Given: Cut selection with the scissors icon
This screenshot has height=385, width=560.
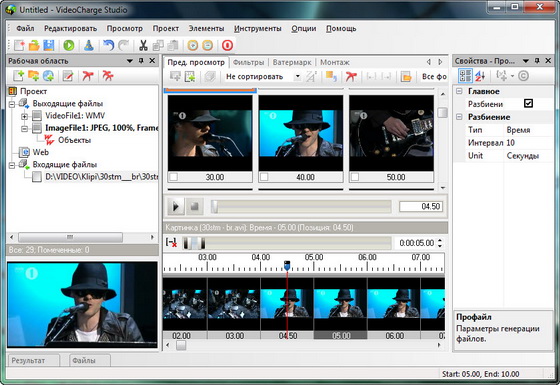Looking at the screenshot, I should (x=143, y=45).
